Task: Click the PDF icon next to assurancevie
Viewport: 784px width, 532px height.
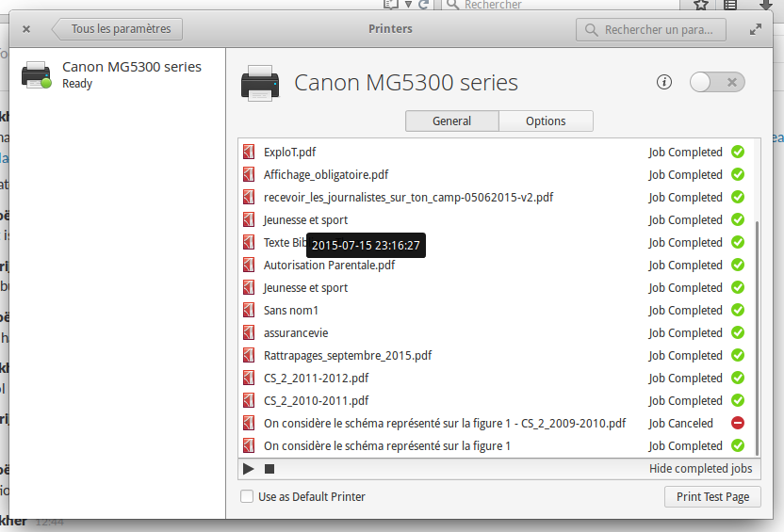Action: pyautogui.click(x=249, y=332)
